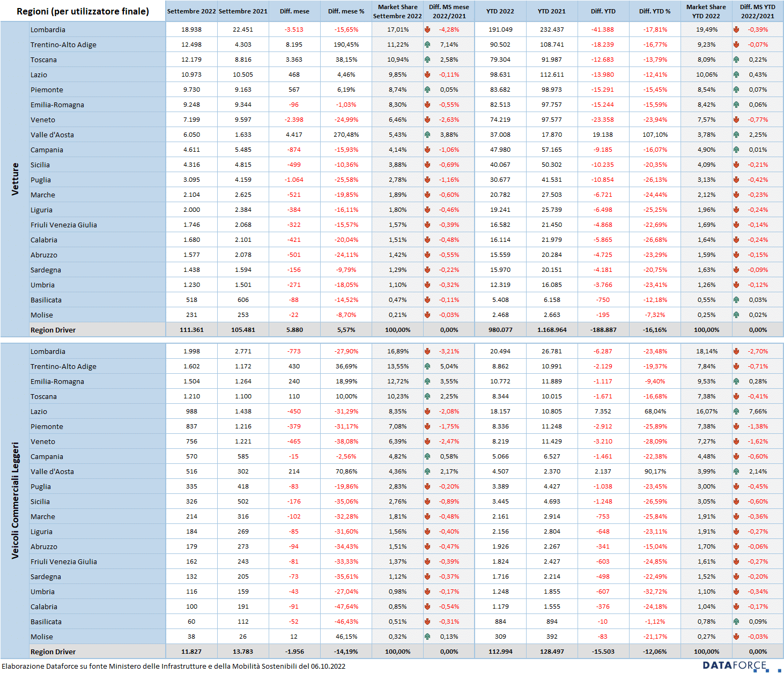Viewport: 784px width, 673px height.
Task: Click the green up arrow in commercial vehicles Basilicata's YTD share column
Action: click(736, 622)
